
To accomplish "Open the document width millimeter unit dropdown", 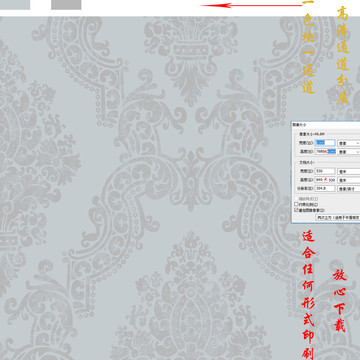I will point(349,171).
